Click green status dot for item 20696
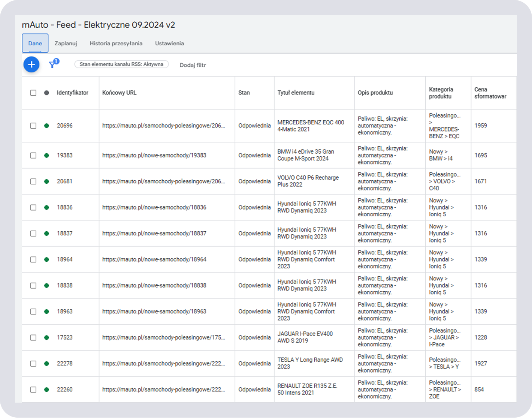Screen dimensions: 532x418 pos(46,126)
